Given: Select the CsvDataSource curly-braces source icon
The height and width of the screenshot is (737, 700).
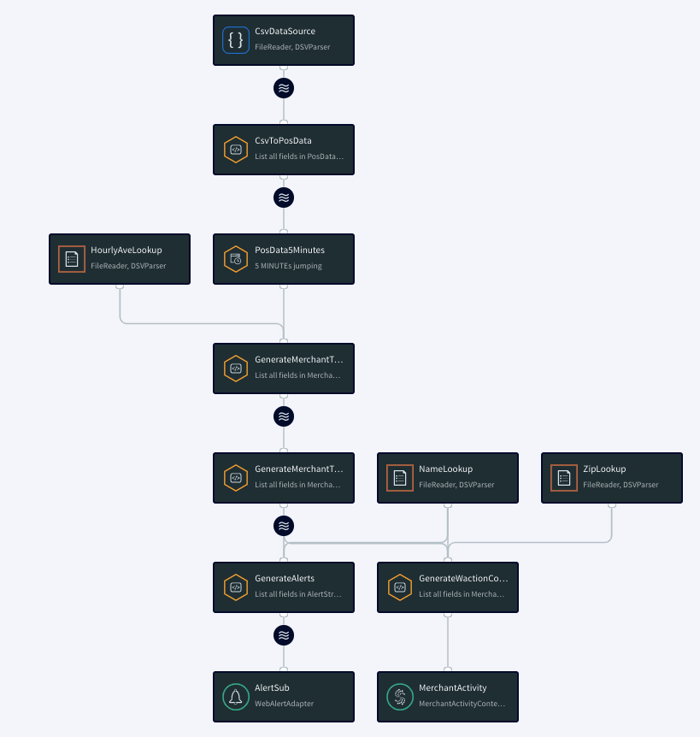Looking at the screenshot, I should point(236,39).
